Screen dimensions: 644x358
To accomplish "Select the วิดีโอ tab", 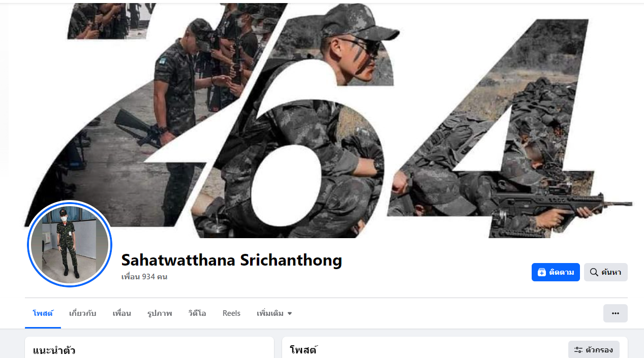I will (x=197, y=313).
